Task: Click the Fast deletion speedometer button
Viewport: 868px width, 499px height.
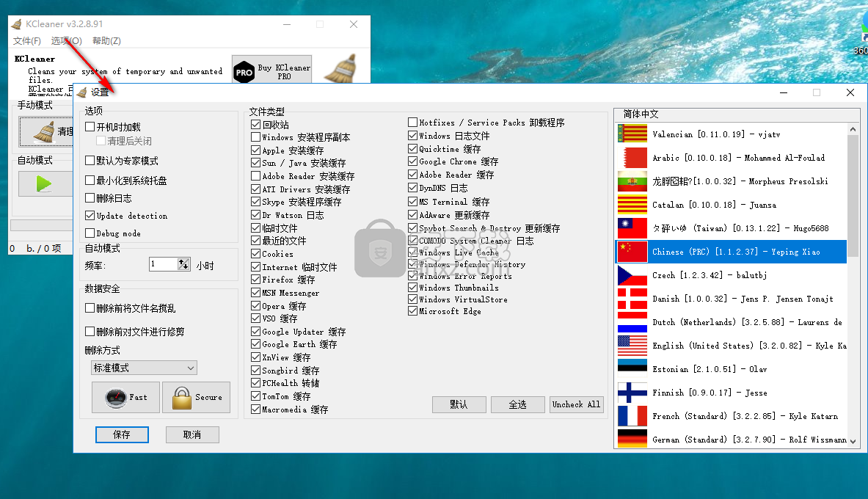Action: pyautogui.click(x=125, y=397)
